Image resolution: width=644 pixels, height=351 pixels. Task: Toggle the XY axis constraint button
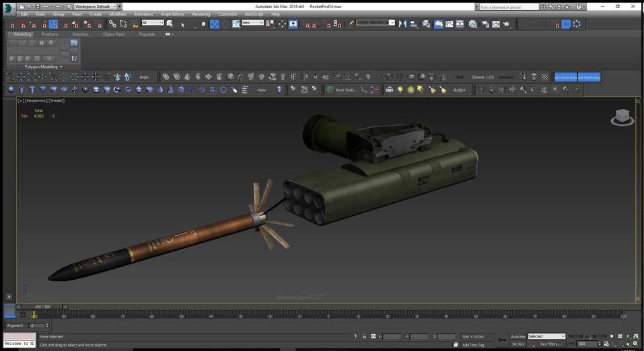[x=566, y=24]
